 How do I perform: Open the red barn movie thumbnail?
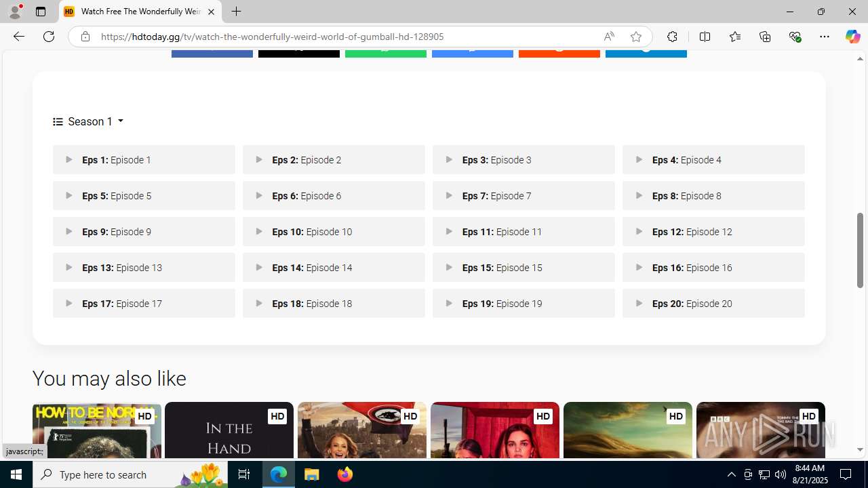pyautogui.click(x=495, y=430)
